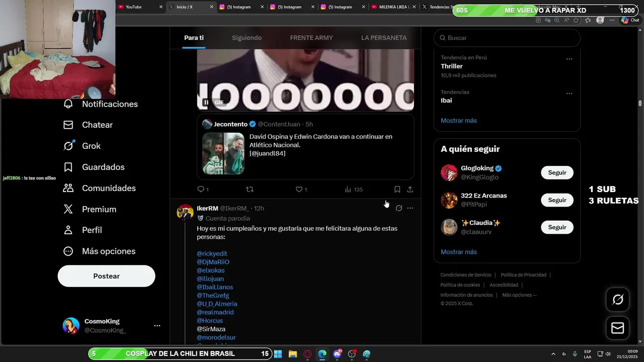This screenshot has height=362, width=644.
Task: Ask Grok about the IkerRM post
Action: coord(399,208)
